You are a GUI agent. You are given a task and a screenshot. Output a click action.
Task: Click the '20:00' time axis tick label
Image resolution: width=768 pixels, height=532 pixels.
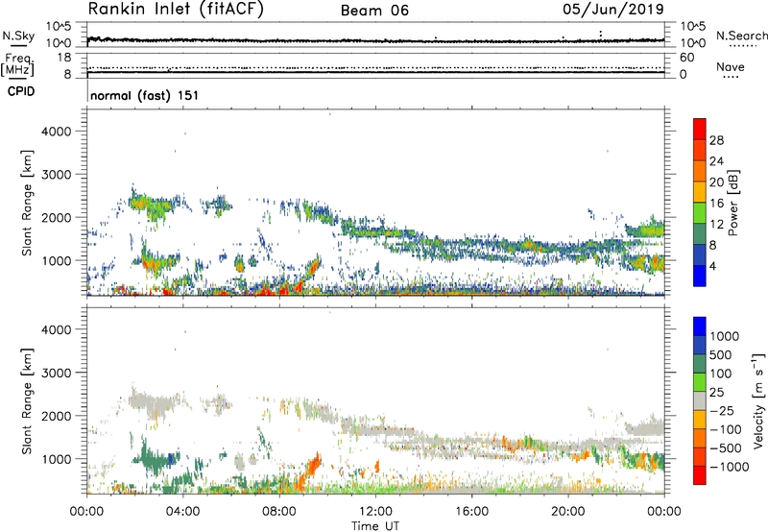pyautogui.click(x=568, y=512)
